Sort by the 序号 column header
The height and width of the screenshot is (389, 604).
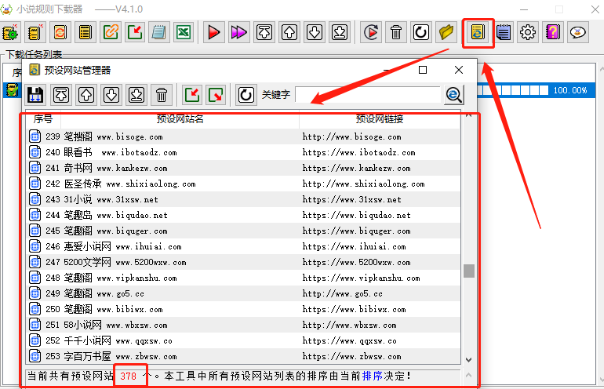click(x=43, y=119)
